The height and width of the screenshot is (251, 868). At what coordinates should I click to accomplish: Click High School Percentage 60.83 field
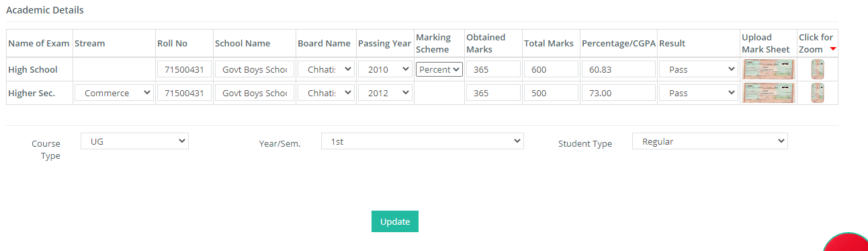click(618, 69)
